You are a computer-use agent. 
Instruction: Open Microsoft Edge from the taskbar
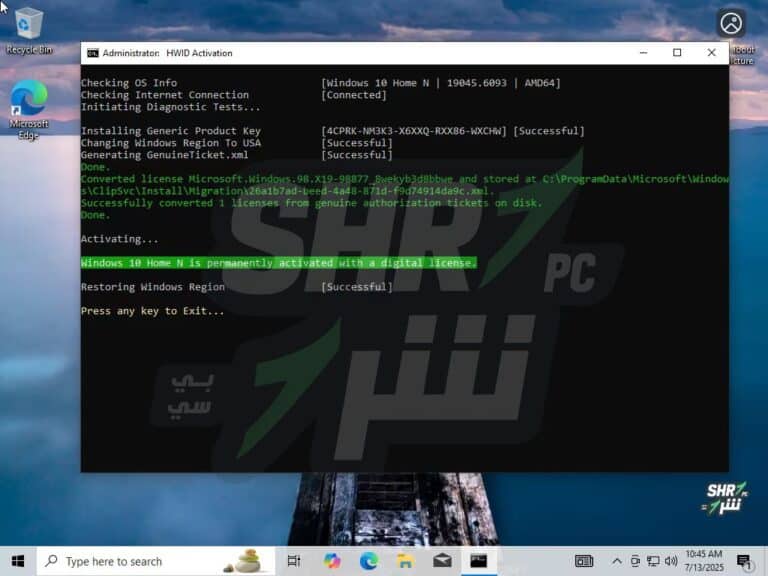pyautogui.click(x=368, y=561)
